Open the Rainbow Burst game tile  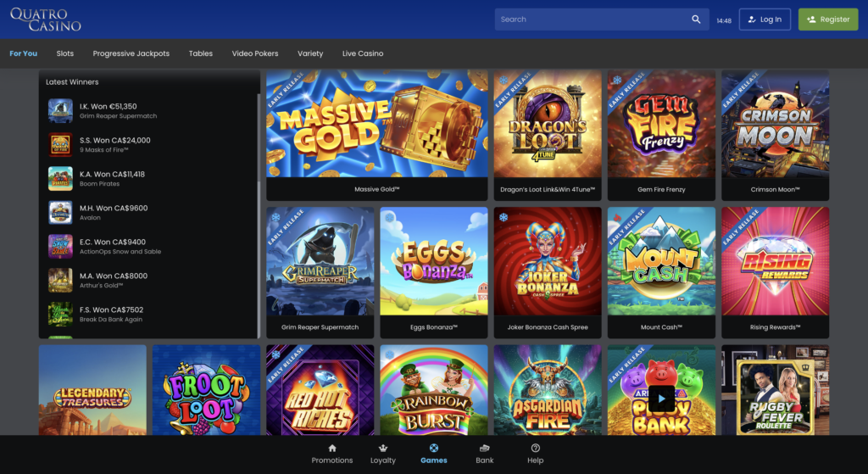[x=434, y=390]
